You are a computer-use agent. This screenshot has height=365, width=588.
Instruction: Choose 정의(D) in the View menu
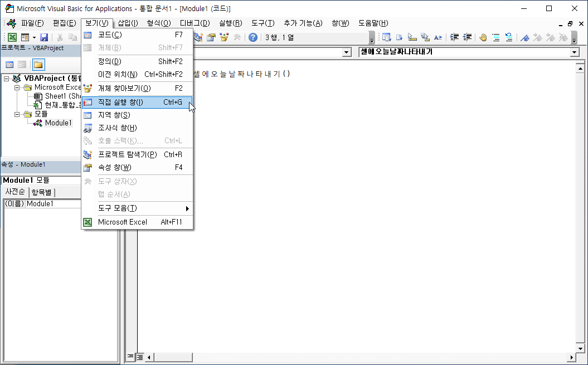[137, 61]
